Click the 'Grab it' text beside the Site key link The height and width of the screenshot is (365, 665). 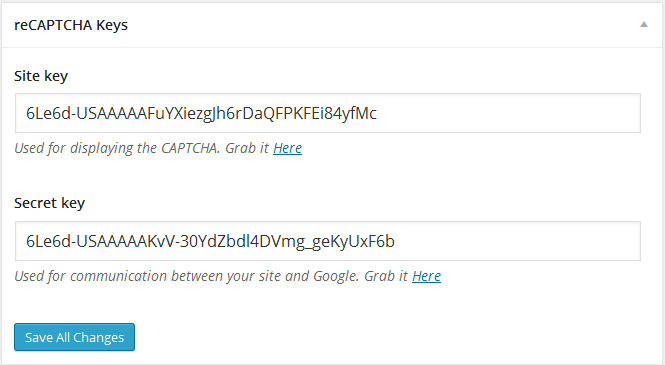pos(247,148)
